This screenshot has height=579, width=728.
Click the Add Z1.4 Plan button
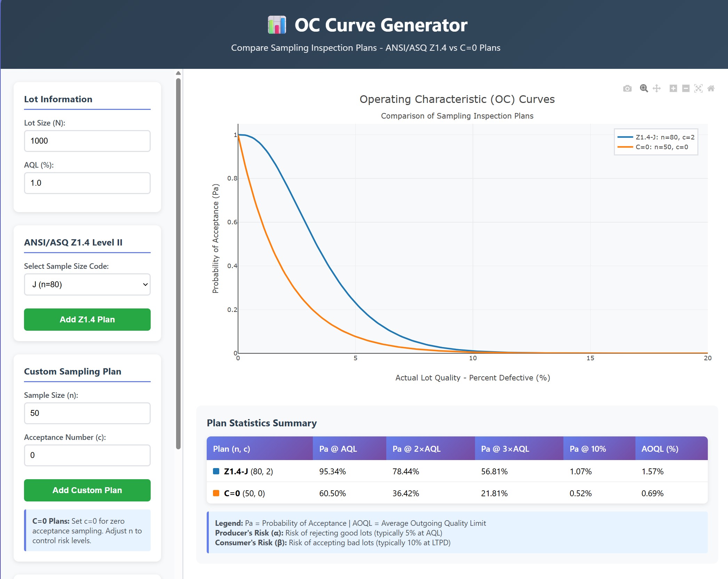(87, 319)
